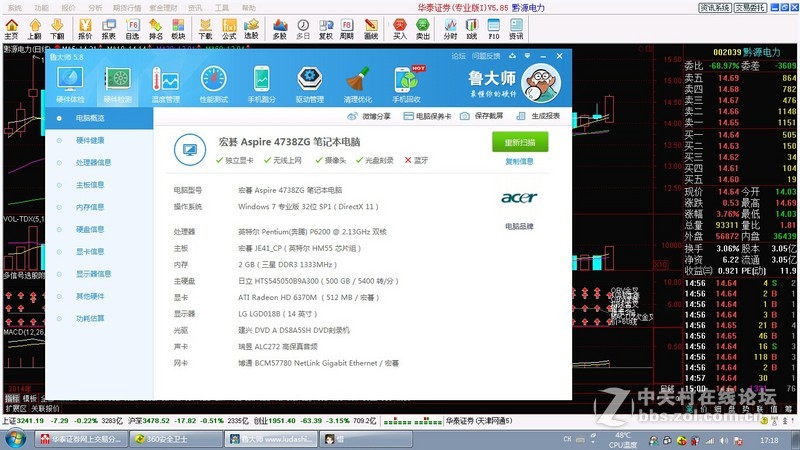Image resolution: width=800 pixels, height=450 pixels.
Task: Click the acer 电脑品牌 brand logo
Action: click(519, 198)
